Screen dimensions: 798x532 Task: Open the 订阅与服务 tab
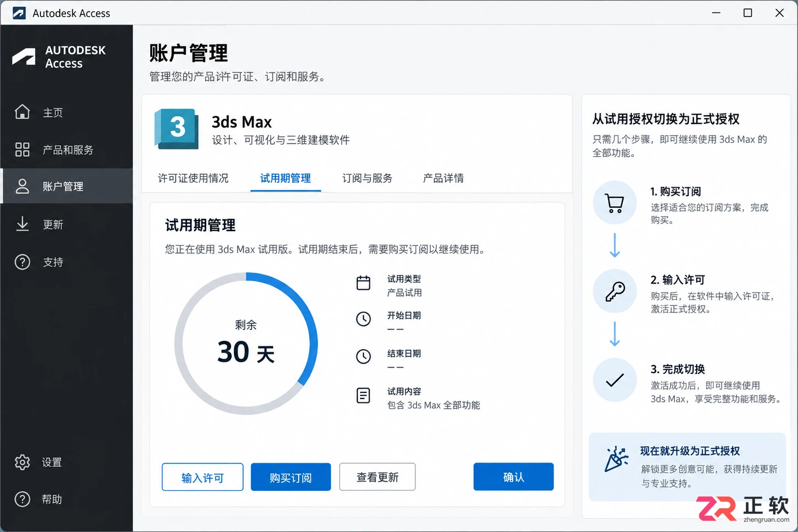[367, 178]
